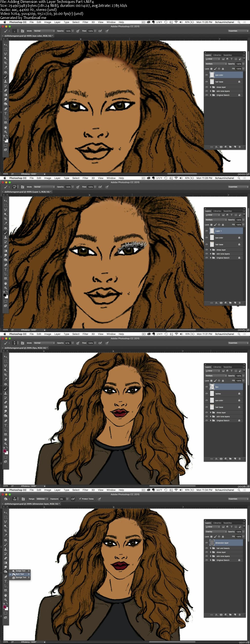Open the Exposure 5% slider arrow
Viewport: 250px width, 644px height.
[x=67, y=499]
